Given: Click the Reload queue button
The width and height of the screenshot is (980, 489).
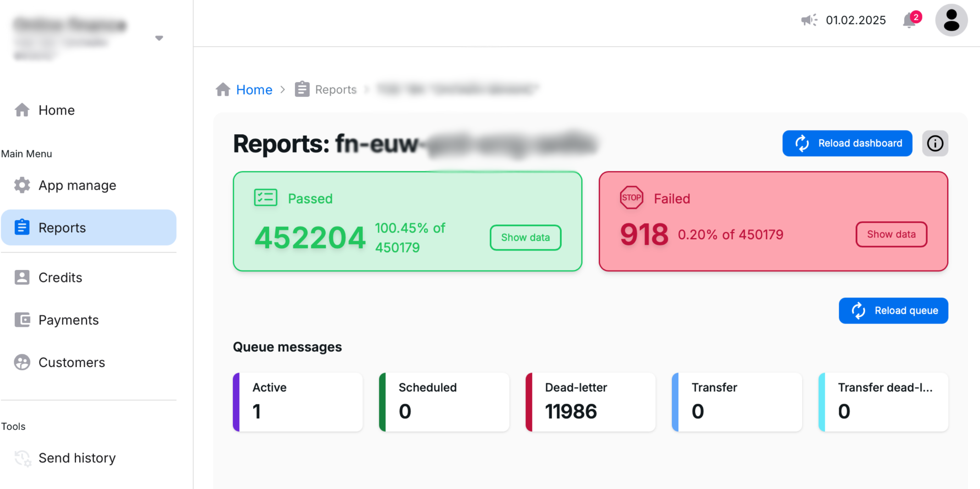Looking at the screenshot, I should pos(893,310).
